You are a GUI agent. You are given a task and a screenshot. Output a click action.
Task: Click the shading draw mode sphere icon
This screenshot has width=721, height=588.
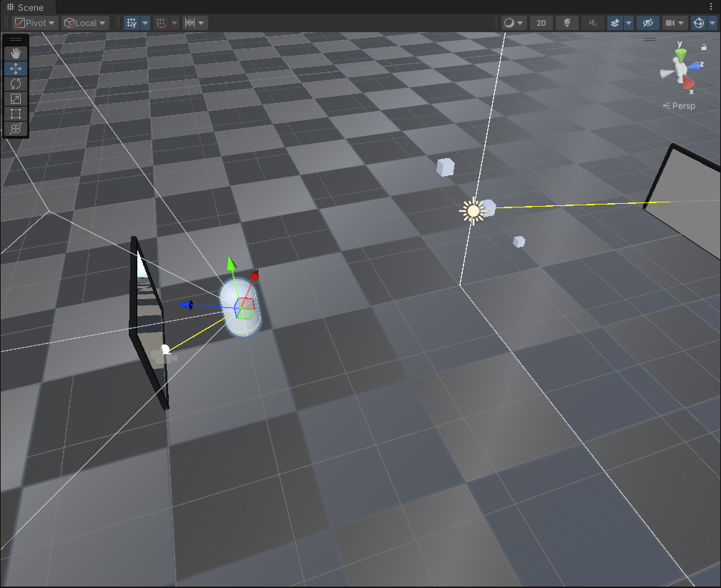(509, 23)
